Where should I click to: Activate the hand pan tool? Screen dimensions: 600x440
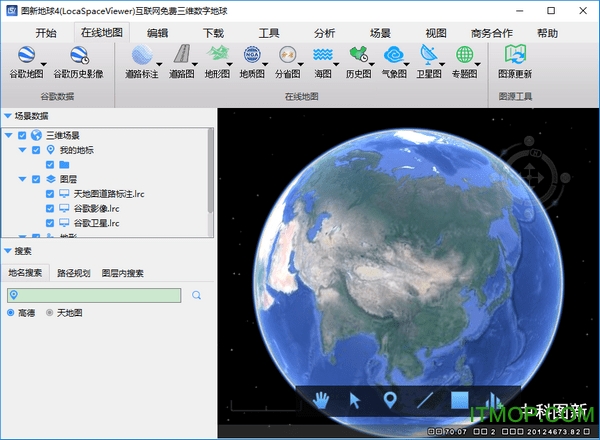click(x=321, y=400)
